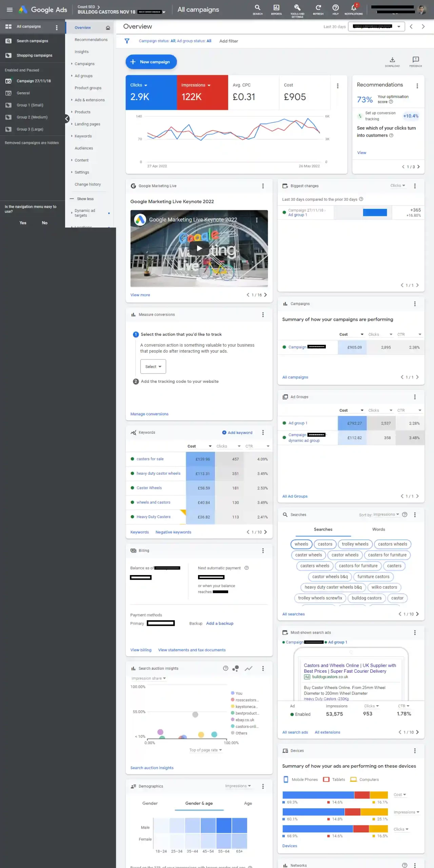This screenshot has width=434, height=868.
Task: Open Recommendations card options menu
Action: [417, 86]
